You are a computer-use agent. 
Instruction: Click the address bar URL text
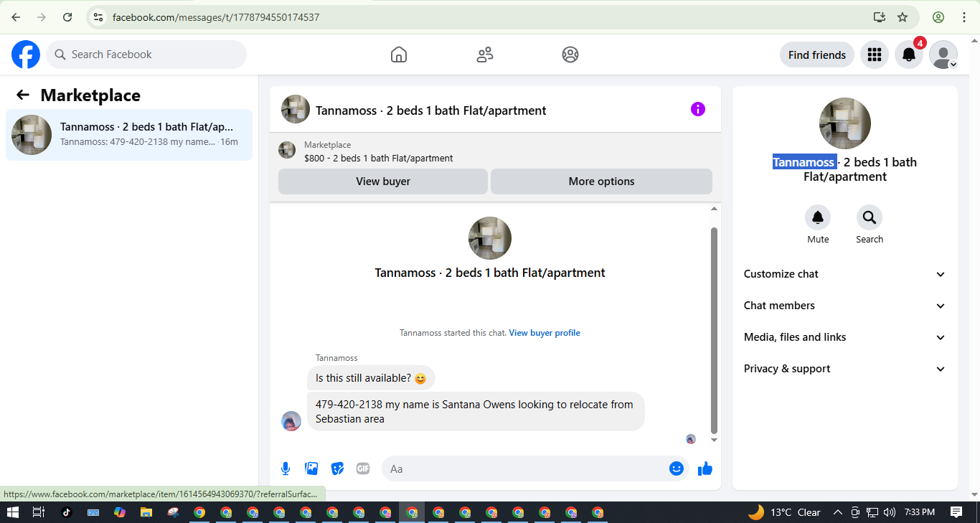click(216, 17)
